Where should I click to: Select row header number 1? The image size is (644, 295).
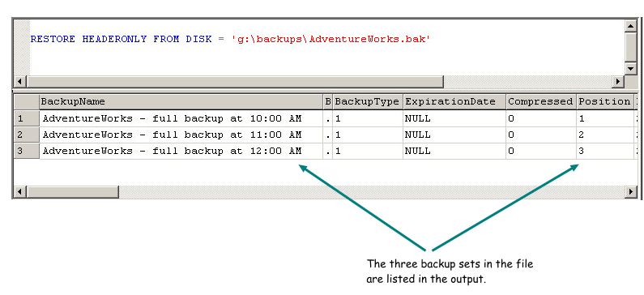pos(27,119)
